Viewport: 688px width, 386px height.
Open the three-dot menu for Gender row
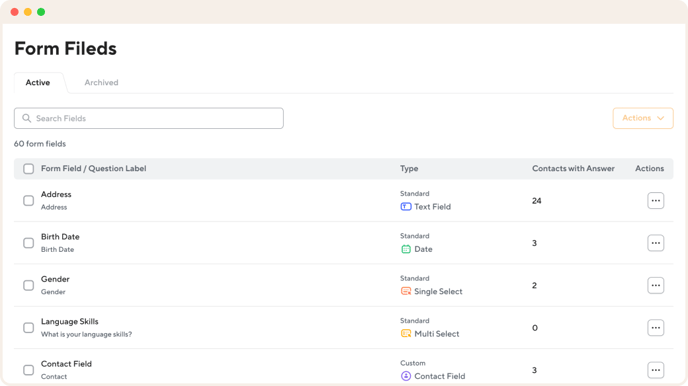tap(656, 285)
